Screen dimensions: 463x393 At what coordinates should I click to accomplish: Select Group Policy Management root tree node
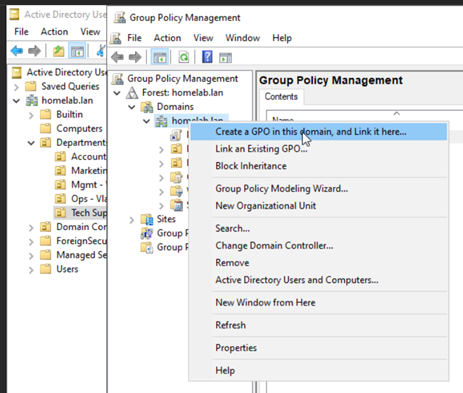coord(182,79)
